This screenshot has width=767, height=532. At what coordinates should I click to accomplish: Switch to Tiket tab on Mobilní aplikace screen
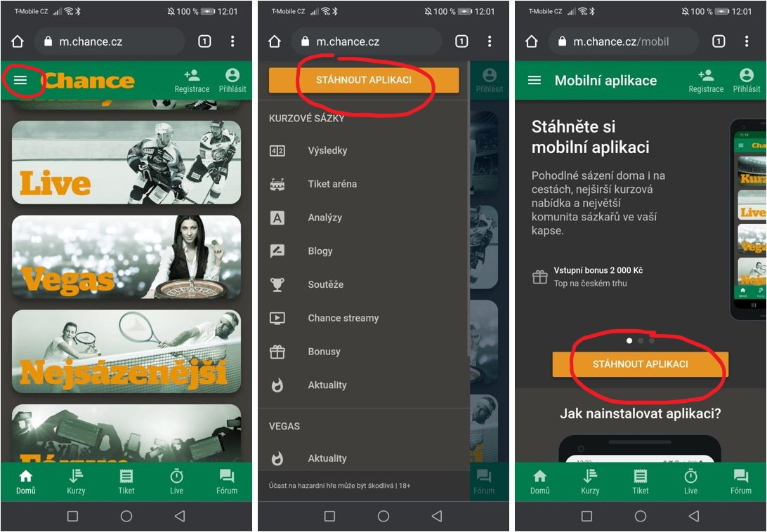point(641,481)
